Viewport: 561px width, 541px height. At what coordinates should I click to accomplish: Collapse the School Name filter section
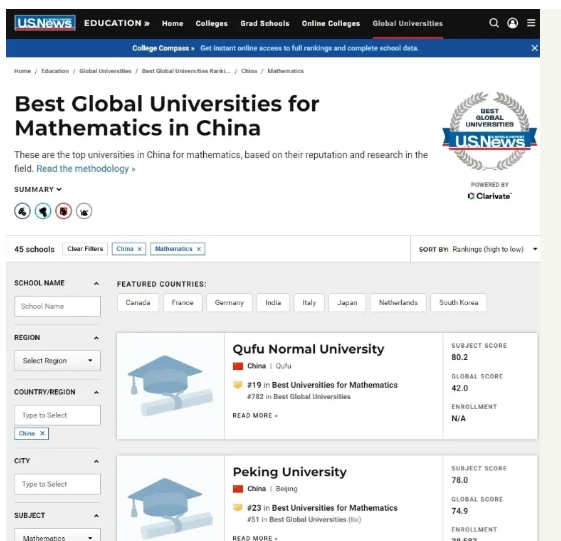pyautogui.click(x=96, y=283)
